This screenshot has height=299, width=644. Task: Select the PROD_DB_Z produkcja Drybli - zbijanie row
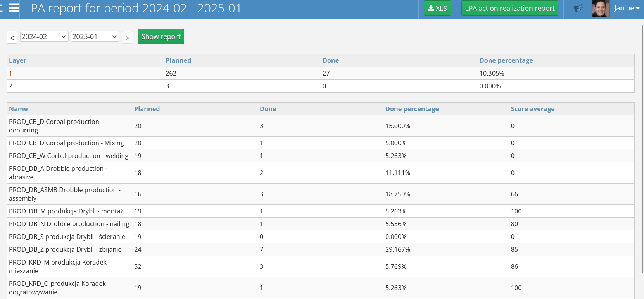(x=65, y=249)
